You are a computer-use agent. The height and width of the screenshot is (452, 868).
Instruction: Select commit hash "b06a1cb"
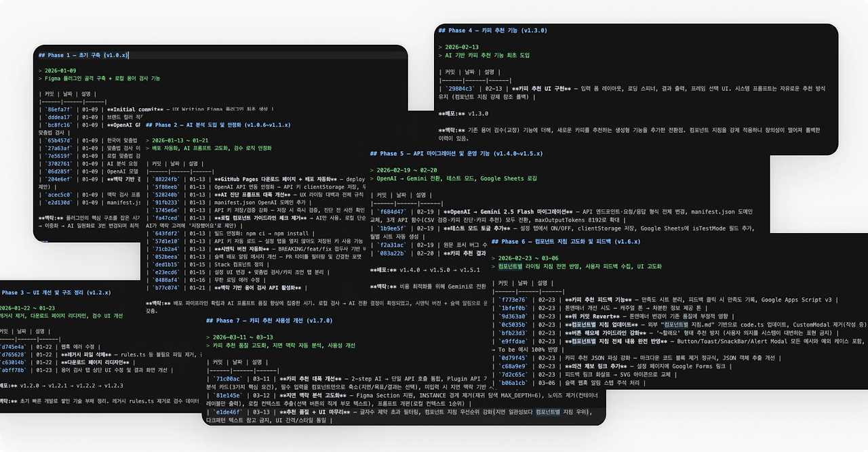[513, 383]
